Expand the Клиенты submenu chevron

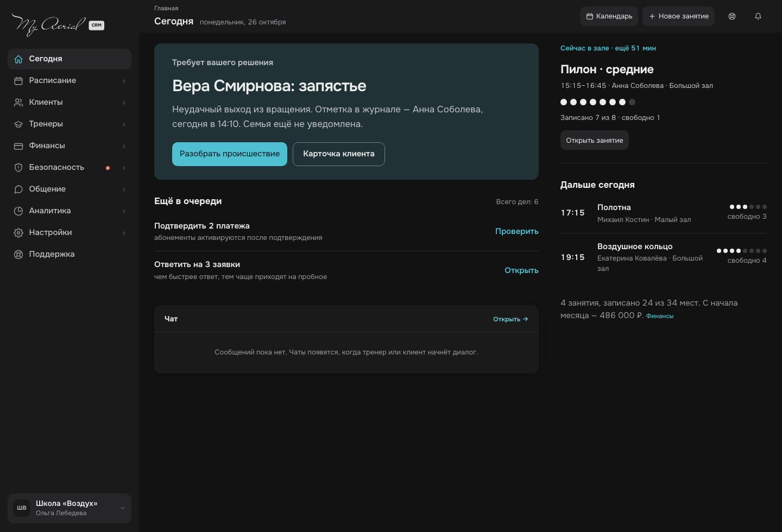[124, 103]
